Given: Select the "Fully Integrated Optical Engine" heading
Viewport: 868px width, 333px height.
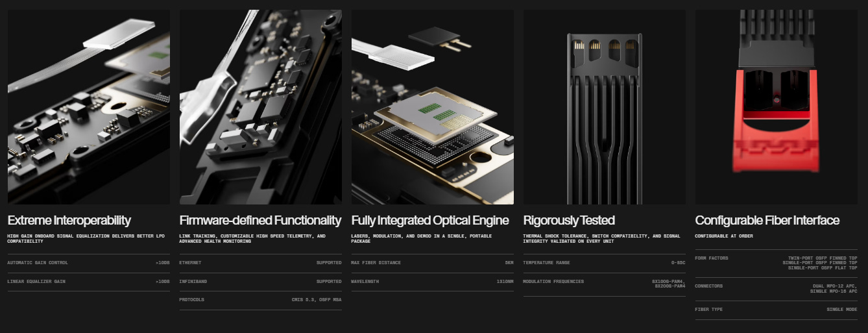Looking at the screenshot, I should pos(430,220).
